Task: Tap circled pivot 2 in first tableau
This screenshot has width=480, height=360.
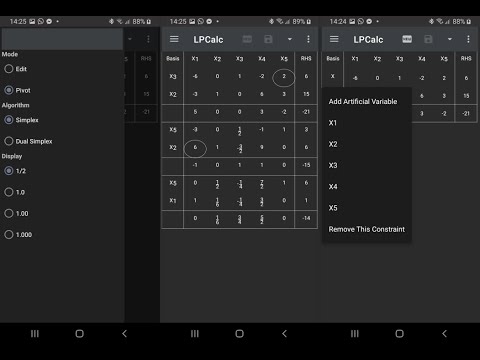Action: point(284,77)
